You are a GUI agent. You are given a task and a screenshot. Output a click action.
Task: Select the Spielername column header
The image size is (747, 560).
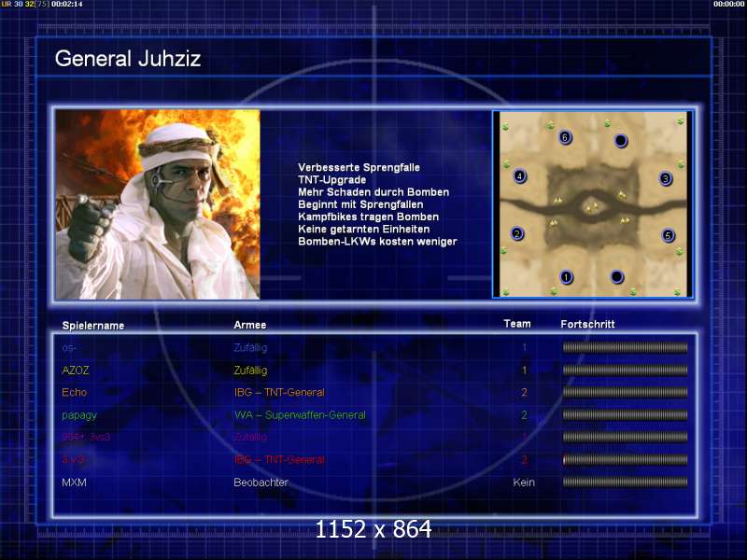93,325
